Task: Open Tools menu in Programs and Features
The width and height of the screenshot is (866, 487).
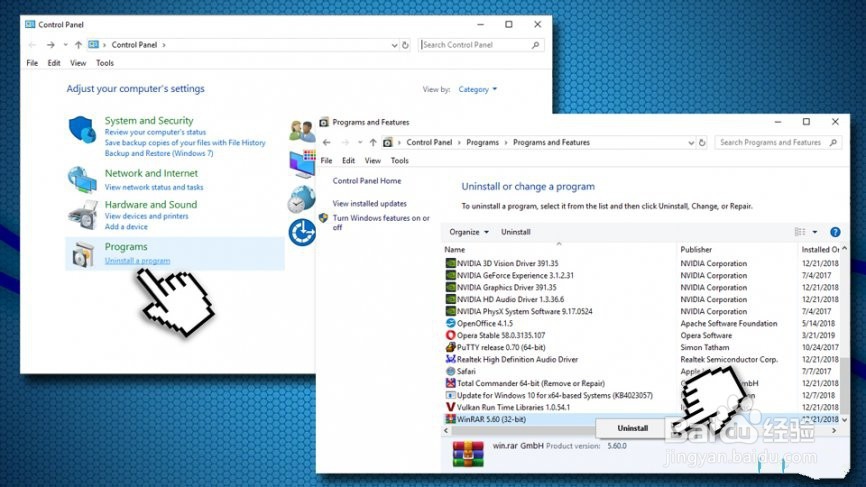Action: (399, 161)
